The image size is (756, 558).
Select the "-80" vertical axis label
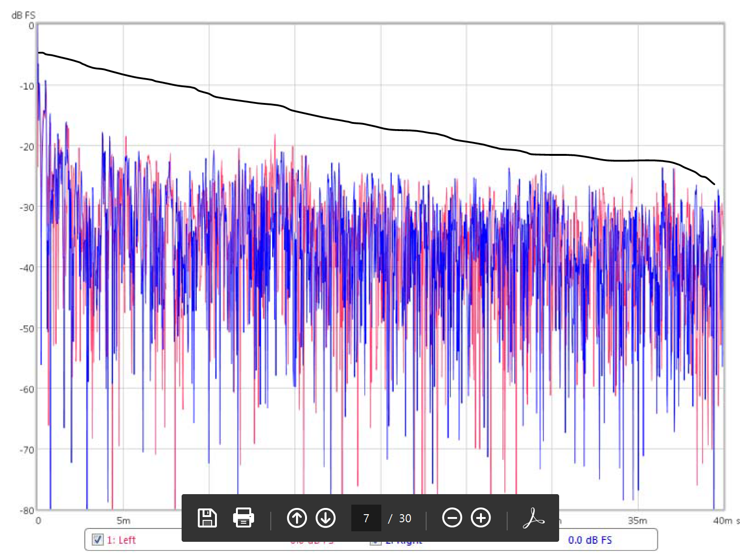(x=27, y=510)
